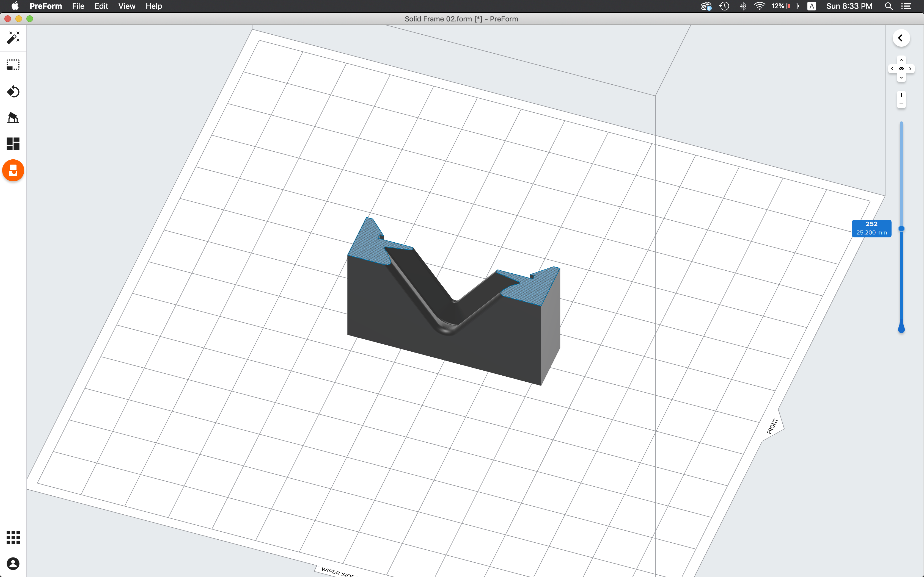Open the File menu
Image resolution: width=924 pixels, height=577 pixels.
pyautogui.click(x=78, y=6)
